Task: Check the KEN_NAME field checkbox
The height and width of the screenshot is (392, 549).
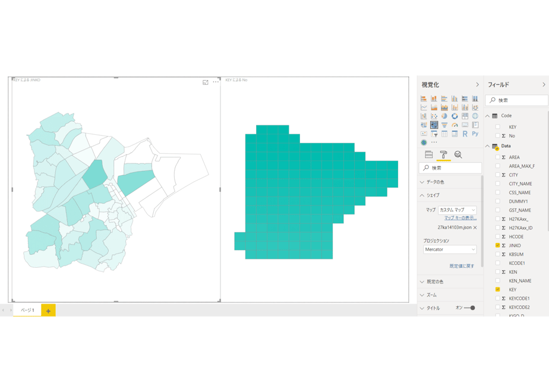Action: click(x=497, y=281)
